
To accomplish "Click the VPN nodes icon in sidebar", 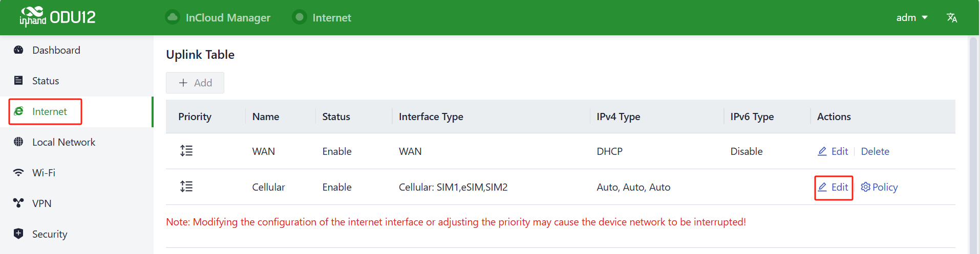I will [x=18, y=203].
